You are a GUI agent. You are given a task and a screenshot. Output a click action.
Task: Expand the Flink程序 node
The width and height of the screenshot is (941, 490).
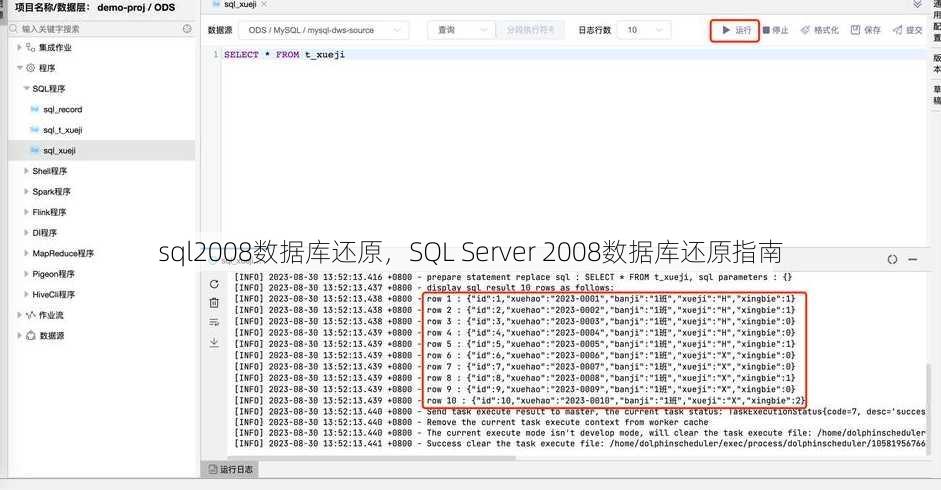26,212
